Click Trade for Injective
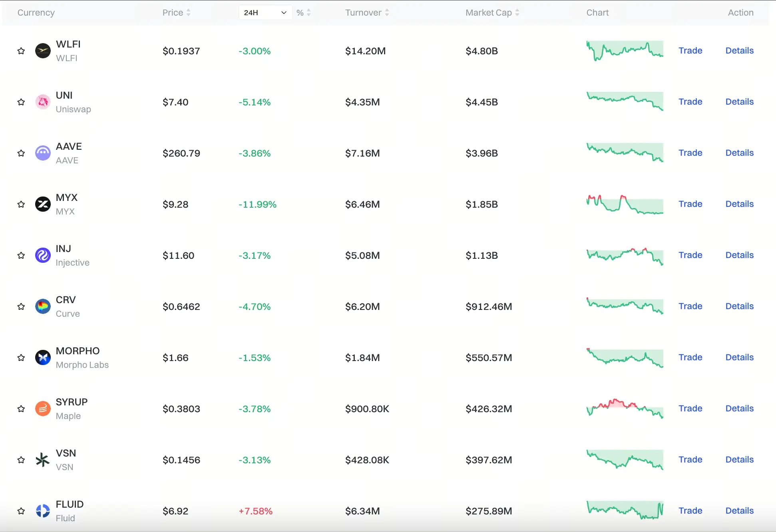This screenshot has width=776, height=532. 690,255
